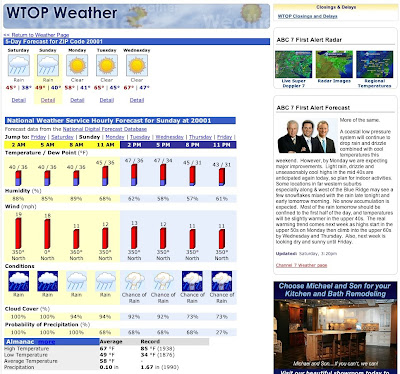Click the 2 AM rain conditions icon
400x374 pixels.
18,281
